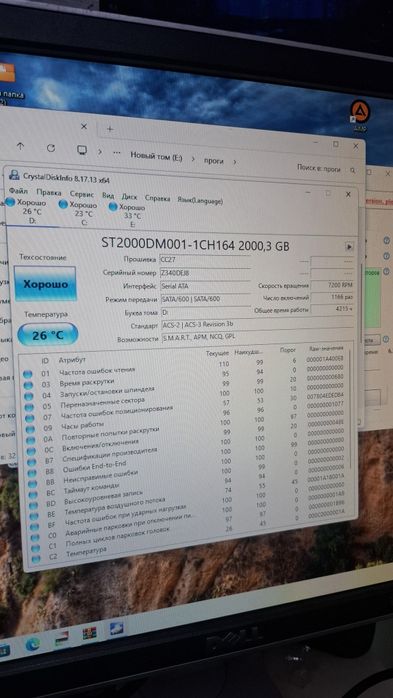
Task: Click status icon for row 0A spin retry
Action: click(31, 440)
